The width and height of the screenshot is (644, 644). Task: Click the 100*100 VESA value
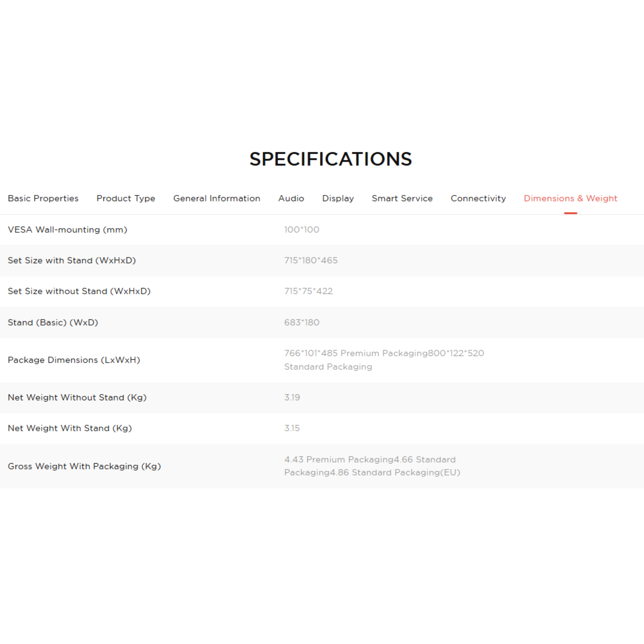[x=301, y=230]
